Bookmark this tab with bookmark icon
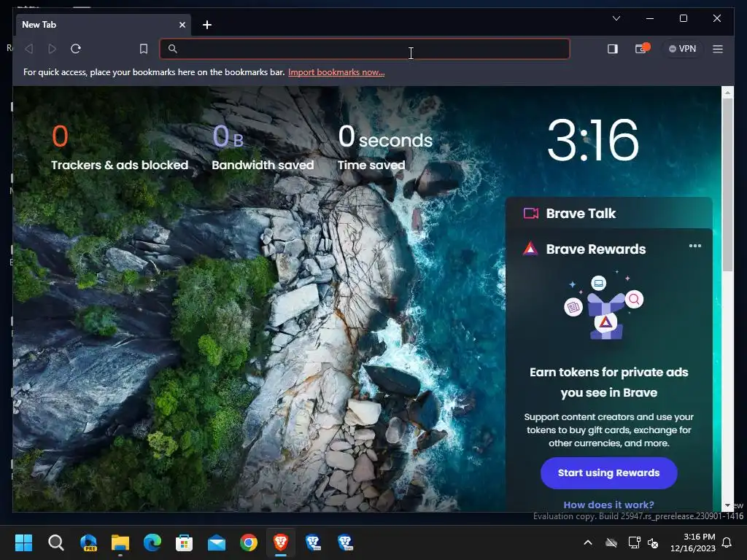The image size is (747, 560). point(144,49)
